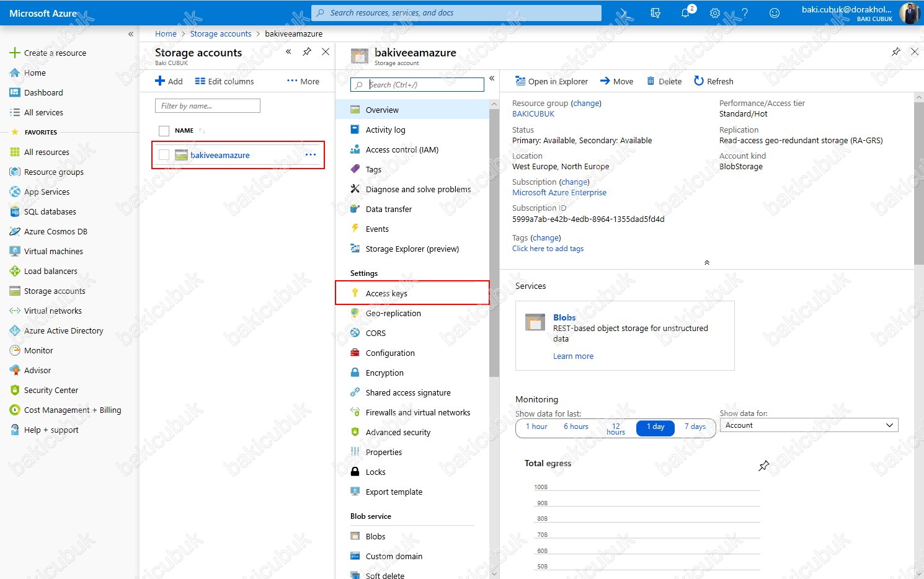
Task: Click Storage accounts breadcrumb link
Action: click(221, 34)
